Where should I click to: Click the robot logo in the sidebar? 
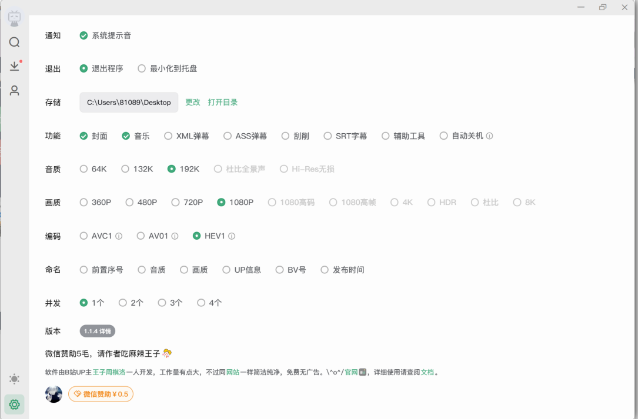pyautogui.click(x=14, y=17)
